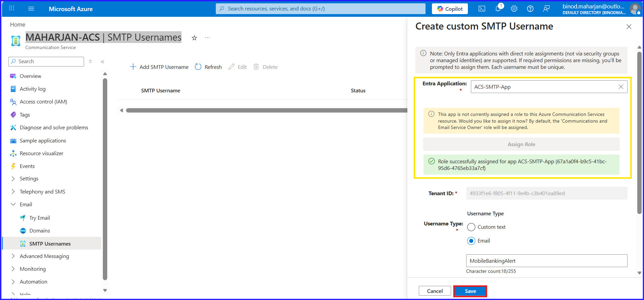Click the account avatar picture
The image size is (644, 300).
[x=635, y=9]
